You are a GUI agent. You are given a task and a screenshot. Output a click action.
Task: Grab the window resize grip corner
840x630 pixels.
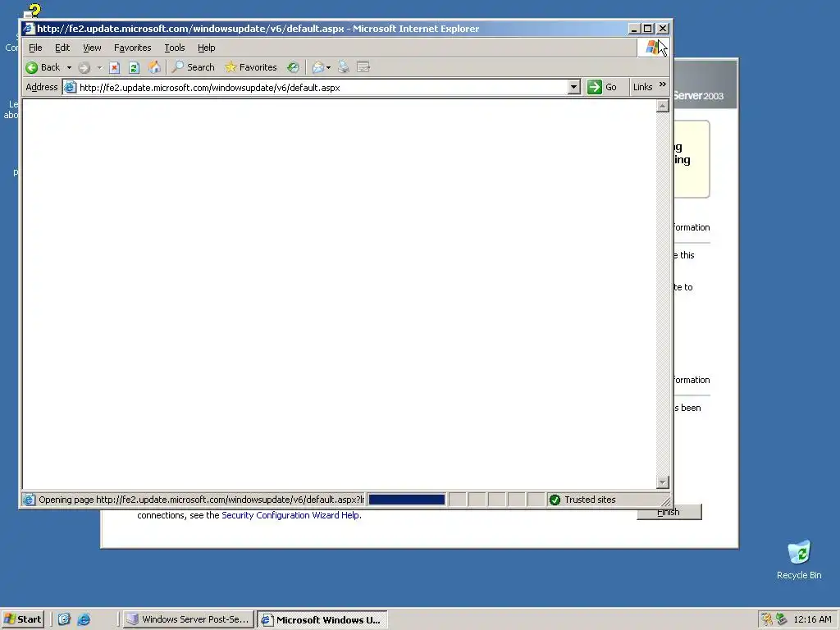666,502
